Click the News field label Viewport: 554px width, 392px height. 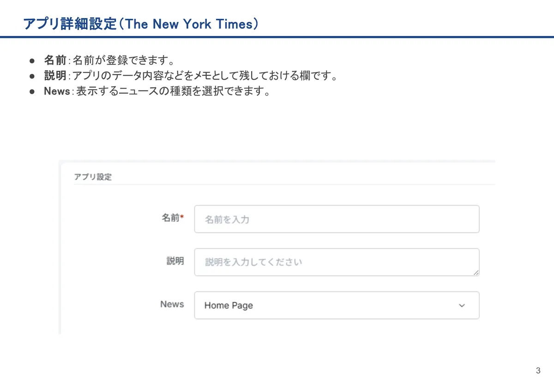pyautogui.click(x=172, y=304)
